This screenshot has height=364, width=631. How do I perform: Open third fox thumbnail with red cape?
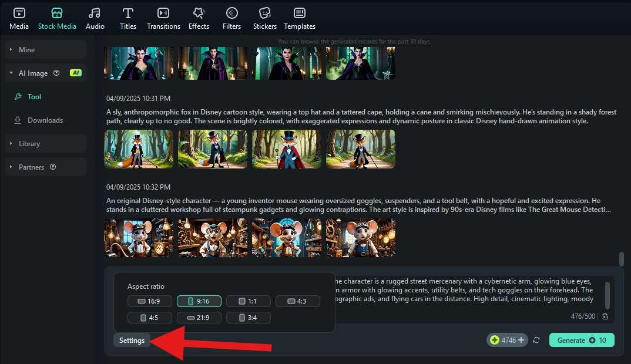[287, 149]
